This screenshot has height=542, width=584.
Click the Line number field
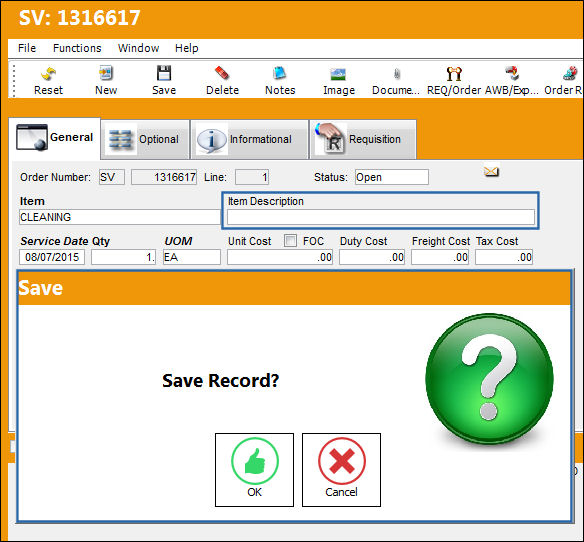(252, 177)
